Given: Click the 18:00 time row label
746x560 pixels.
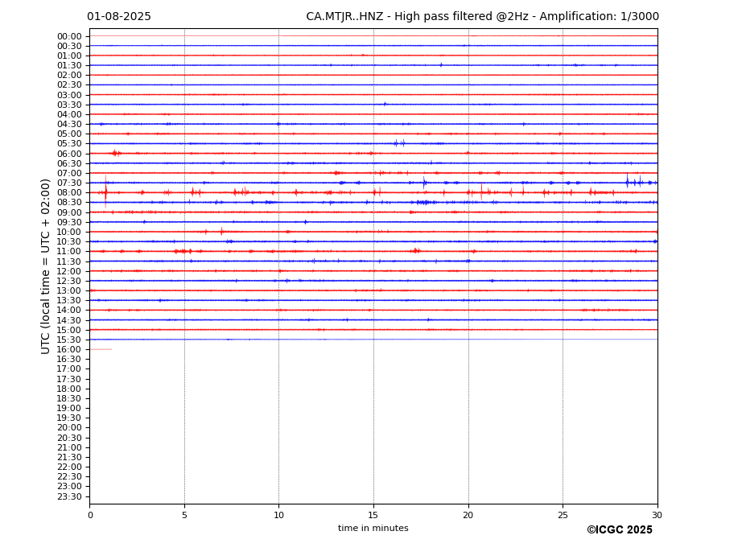Looking at the screenshot, I should point(69,389).
